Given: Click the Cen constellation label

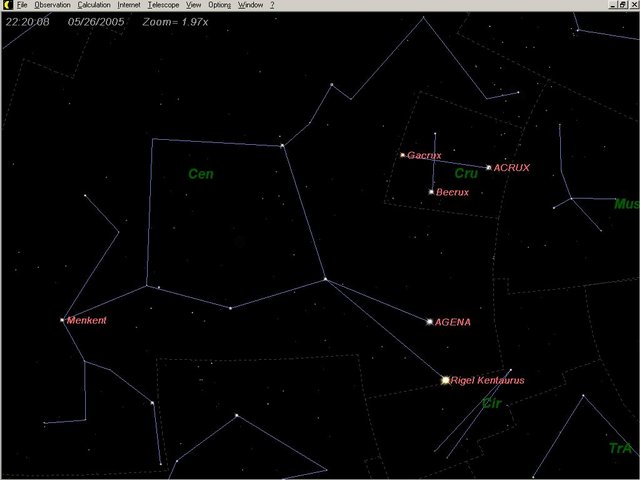Looking at the screenshot, I should [x=201, y=174].
